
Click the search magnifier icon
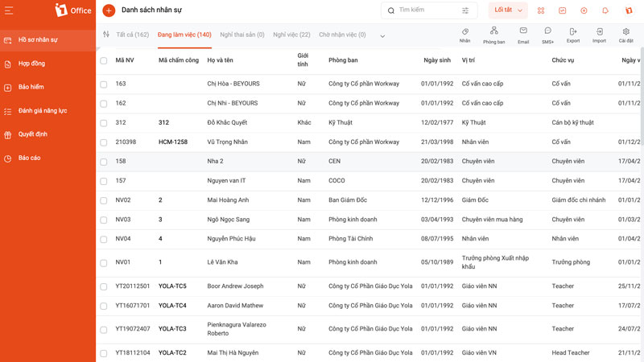391,10
